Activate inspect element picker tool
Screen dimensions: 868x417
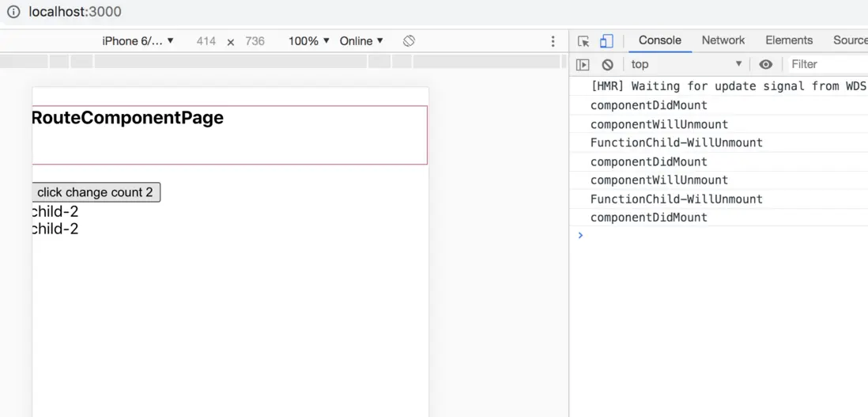pos(583,41)
